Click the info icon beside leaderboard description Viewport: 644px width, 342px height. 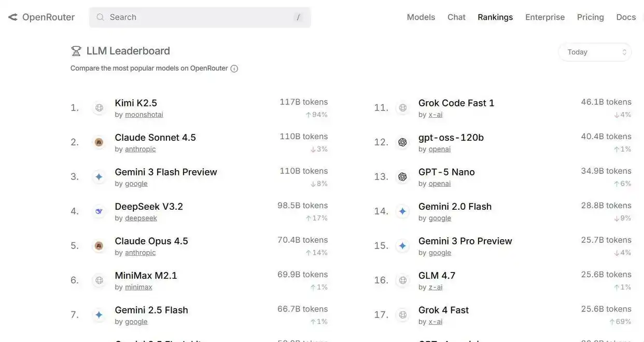pyautogui.click(x=234, y=69)
